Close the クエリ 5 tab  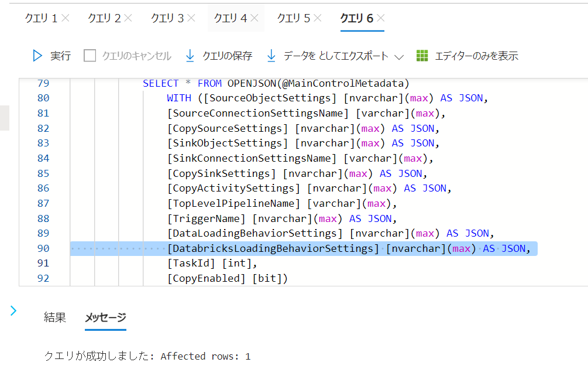point(318,18)
